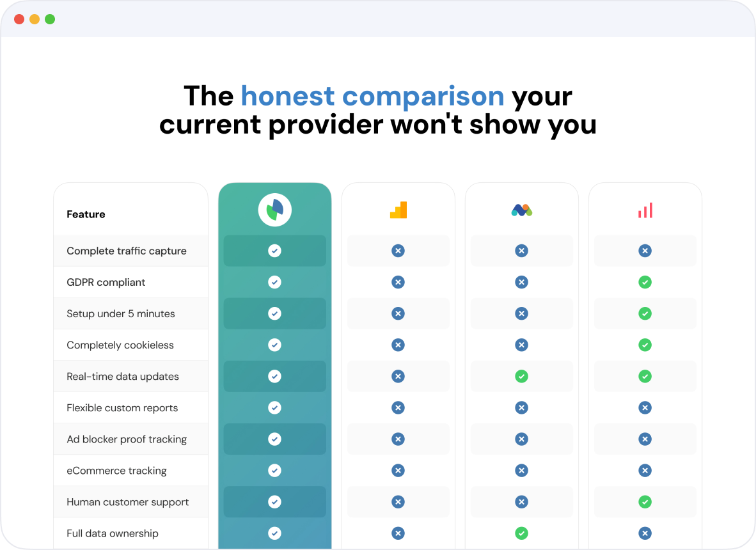Click the red bar-chart logo in last column
756x550 pixels.
(645, 210)
